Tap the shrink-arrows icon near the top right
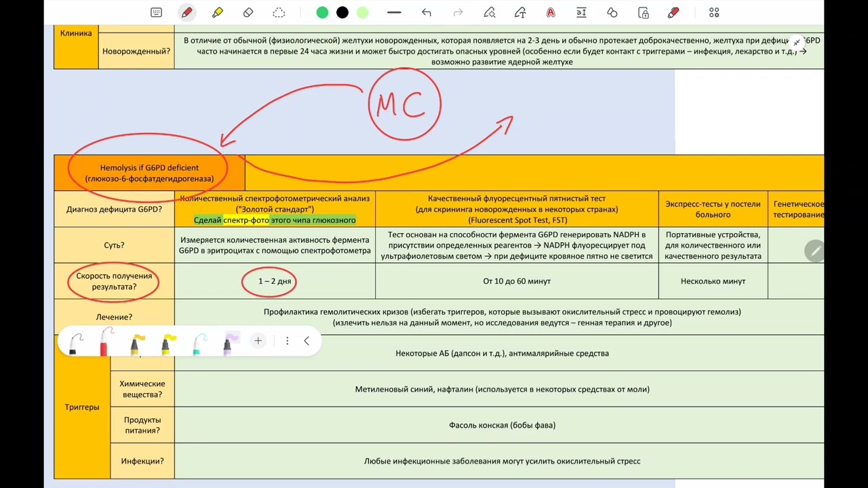The width and height of the screenshot is (868, 488). point(797,43)
